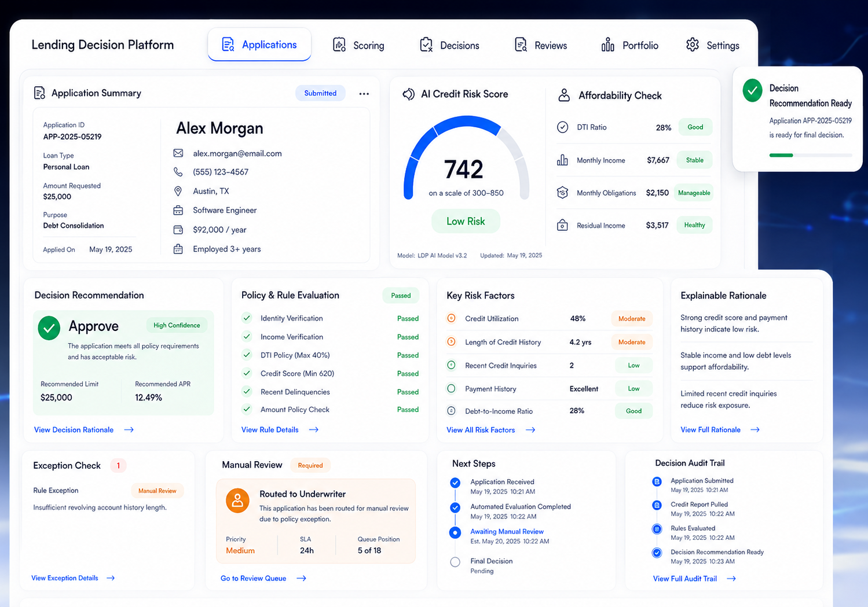Click the Policy & Rule Evaluation Passed badge
This screenshot has height=607, width=868.
401,295
